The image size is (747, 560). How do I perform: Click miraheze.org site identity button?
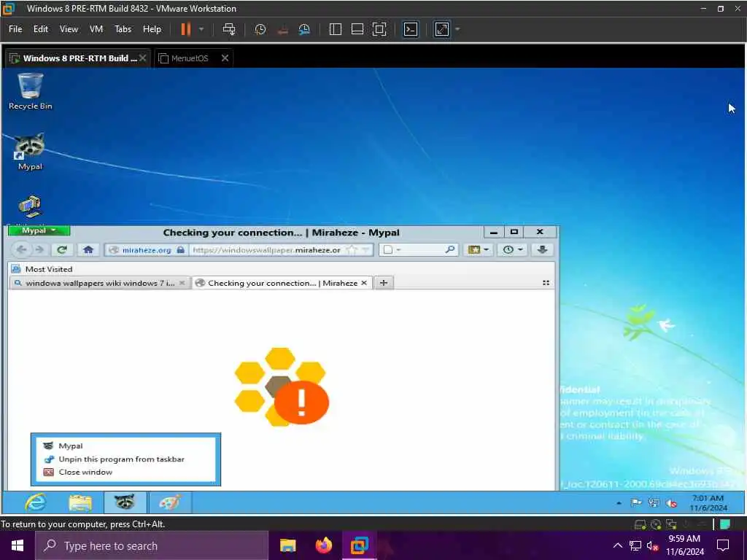pos(146,250)
